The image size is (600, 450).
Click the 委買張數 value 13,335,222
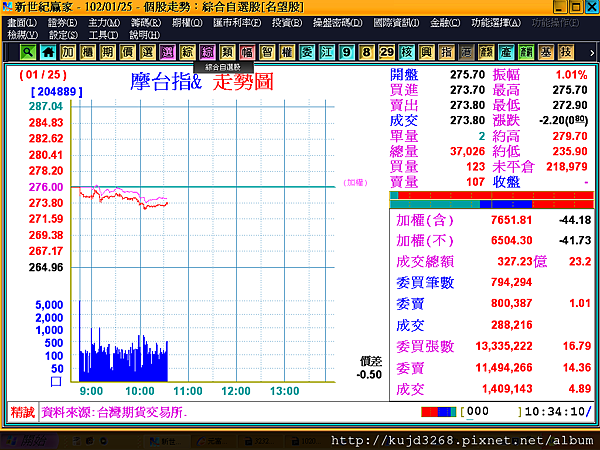pyautogui.click(x=504, y=346)
